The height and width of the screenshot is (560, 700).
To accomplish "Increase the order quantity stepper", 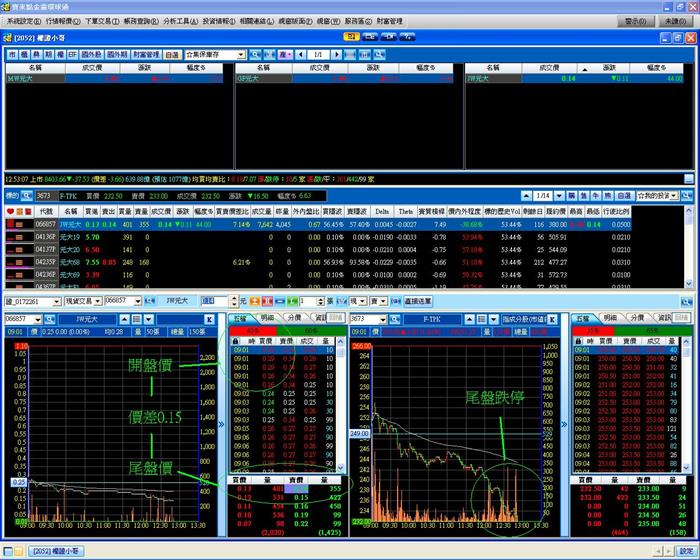I will pos(320,299).
